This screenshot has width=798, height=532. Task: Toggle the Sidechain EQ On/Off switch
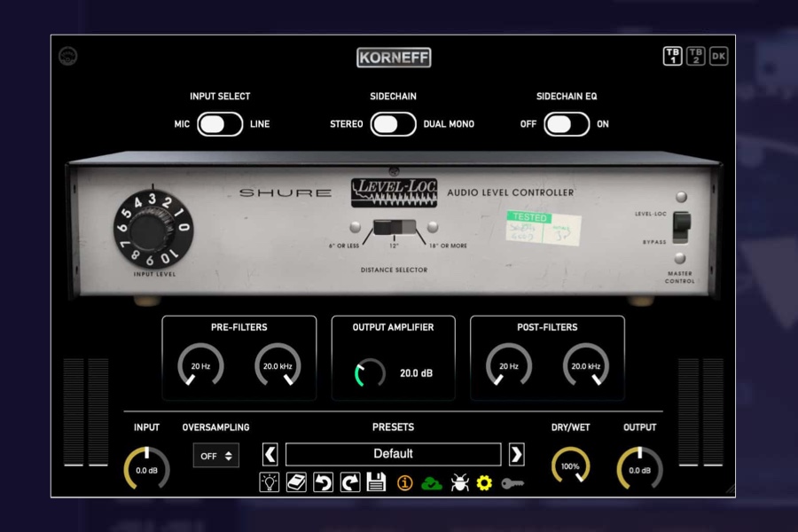click(567, 124)
